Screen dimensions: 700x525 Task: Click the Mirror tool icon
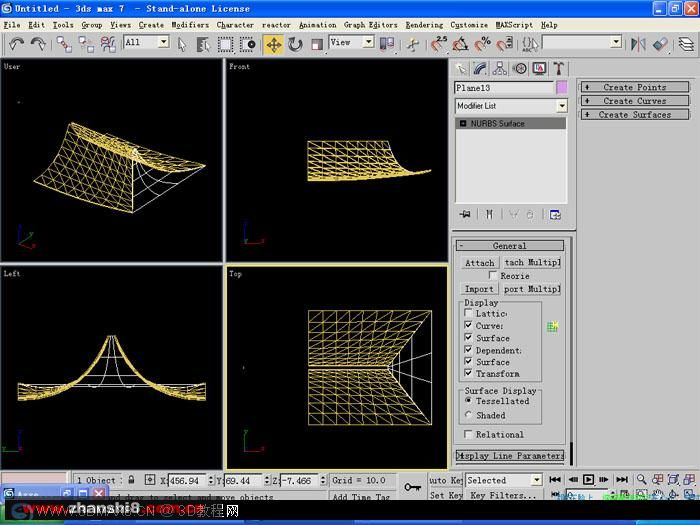[x=638, y=44]
